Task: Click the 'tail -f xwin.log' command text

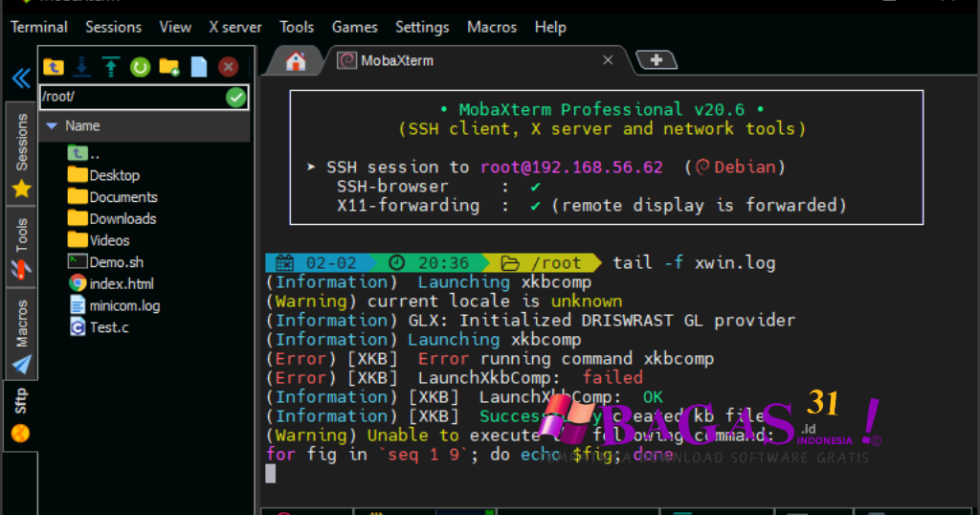Action: tap(694, 263)
